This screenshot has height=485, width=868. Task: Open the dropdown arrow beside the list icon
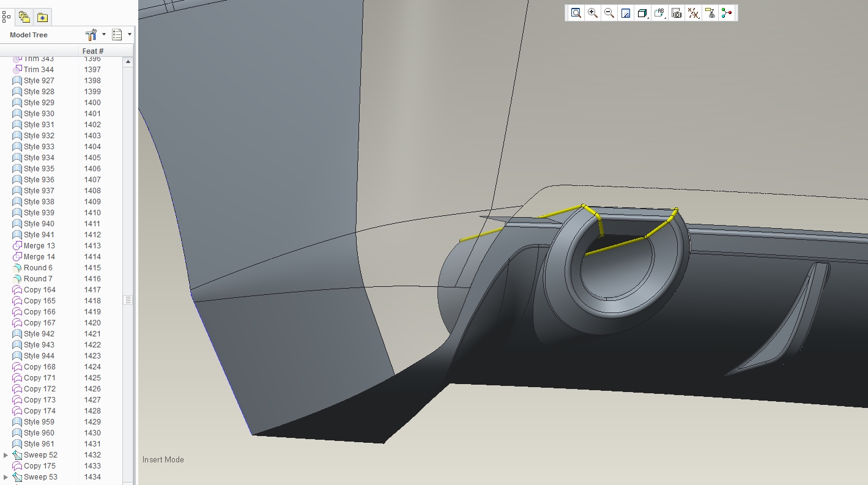point(129,35)
